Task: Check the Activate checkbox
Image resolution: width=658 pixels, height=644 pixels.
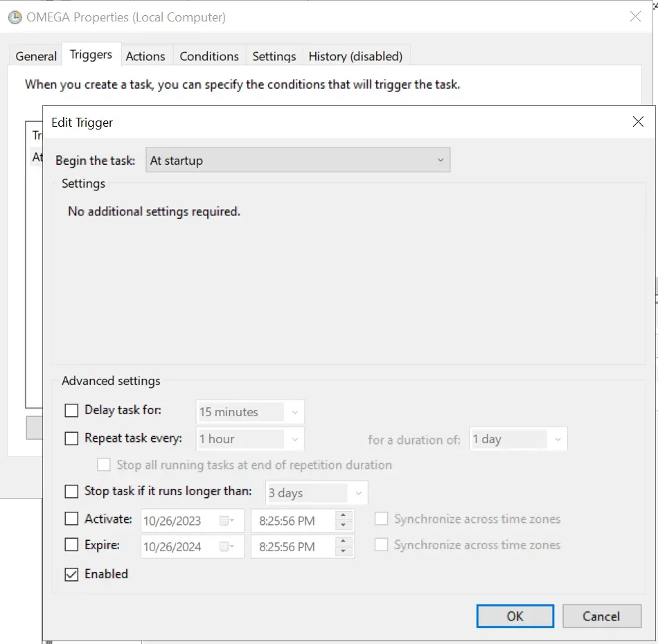Action: pyautogui.click(x=71, y=519)
